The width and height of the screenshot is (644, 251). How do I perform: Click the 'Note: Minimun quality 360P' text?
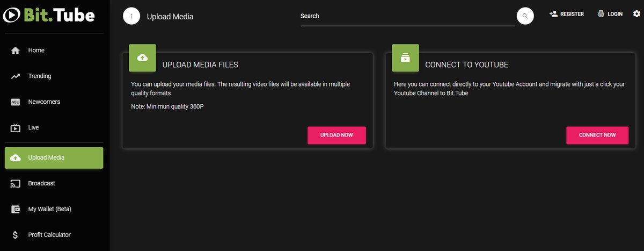coord(167,106)
